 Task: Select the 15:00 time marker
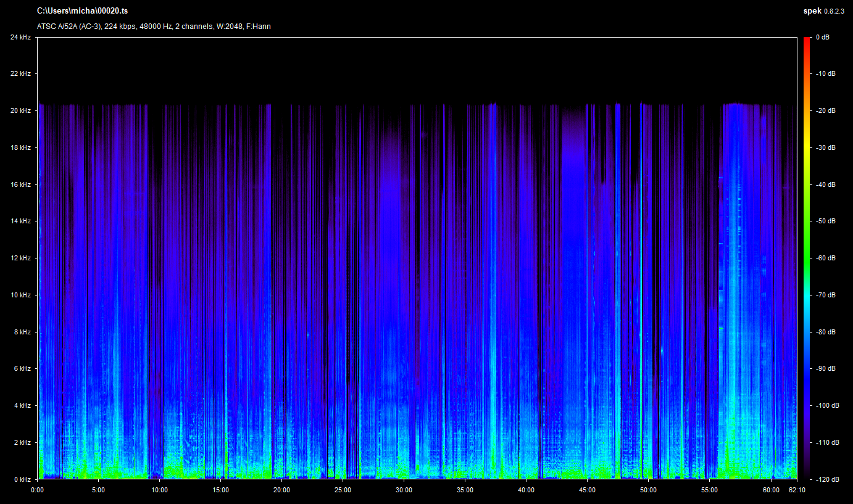[x=220, y=490]
